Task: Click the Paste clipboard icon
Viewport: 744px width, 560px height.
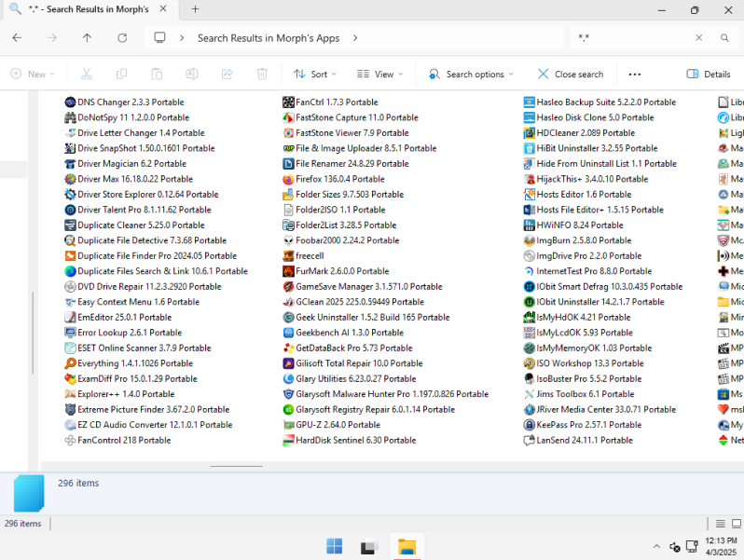Action: tap(157, 74)
